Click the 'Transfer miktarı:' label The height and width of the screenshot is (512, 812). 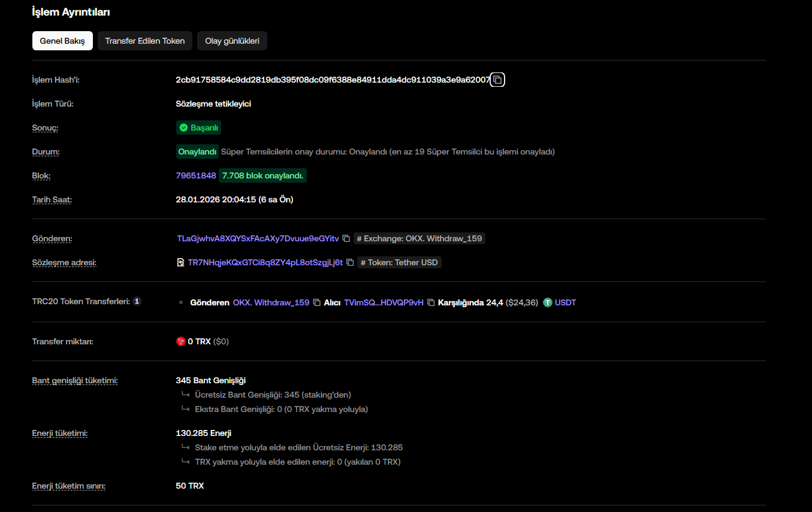click(62, 341)
